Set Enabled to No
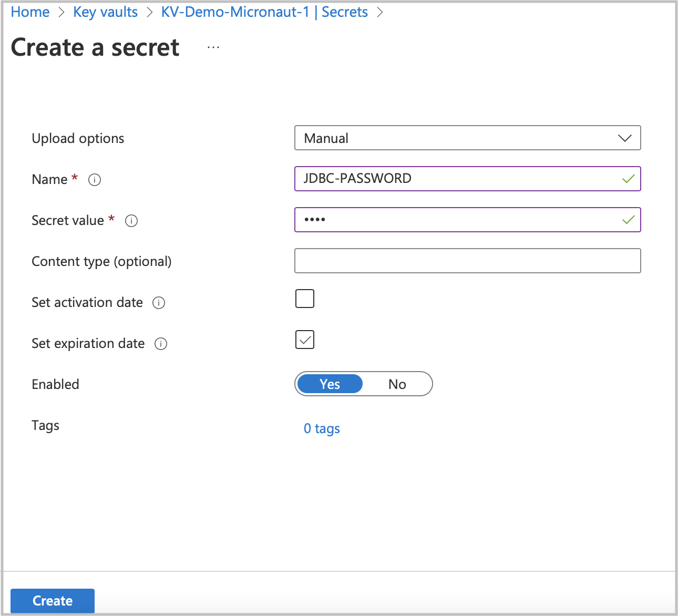 pos(397,384)
